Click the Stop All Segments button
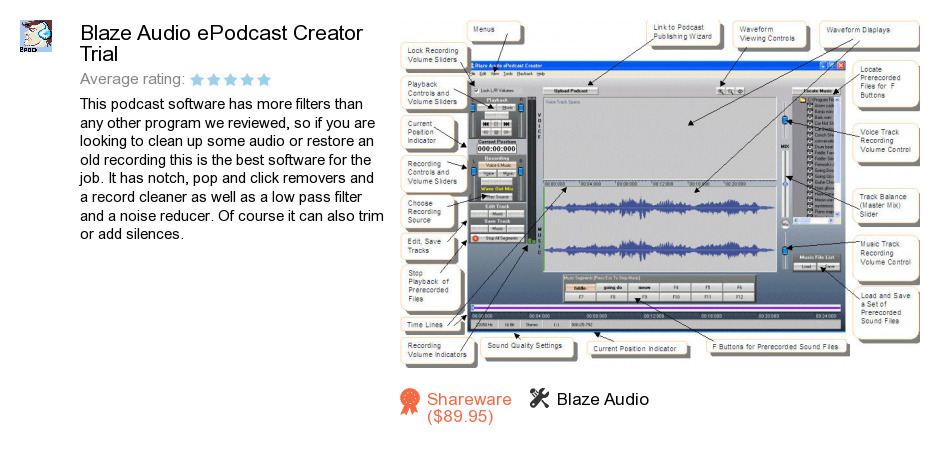This screenshot has height=452, width=940. click(x=498, y=238)
